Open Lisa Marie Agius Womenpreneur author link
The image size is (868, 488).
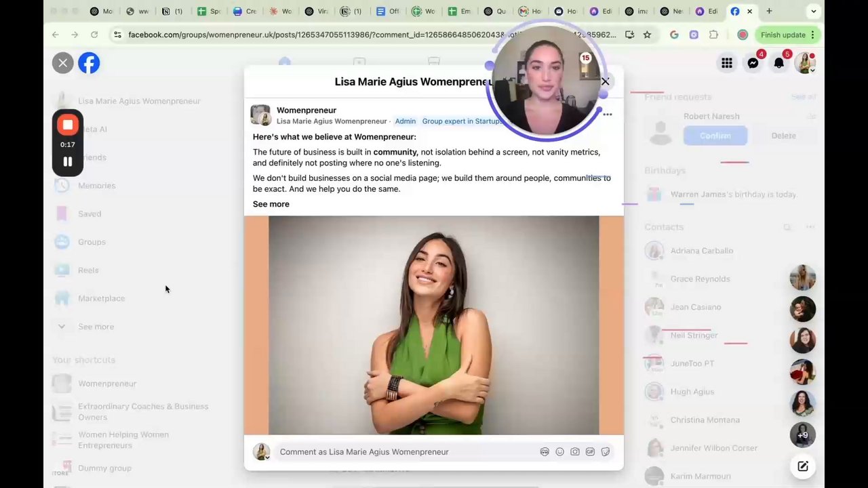pyautogui.click(x=332, y=121)
